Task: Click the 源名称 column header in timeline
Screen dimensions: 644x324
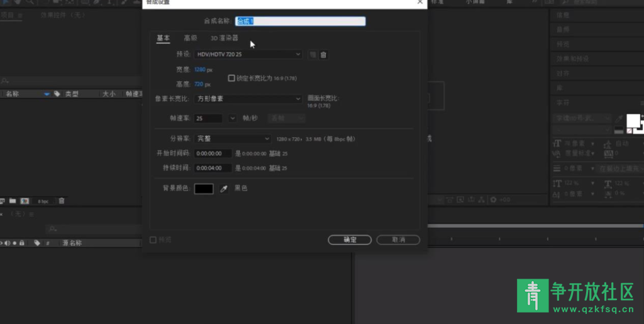Action: tap(72, 243)
